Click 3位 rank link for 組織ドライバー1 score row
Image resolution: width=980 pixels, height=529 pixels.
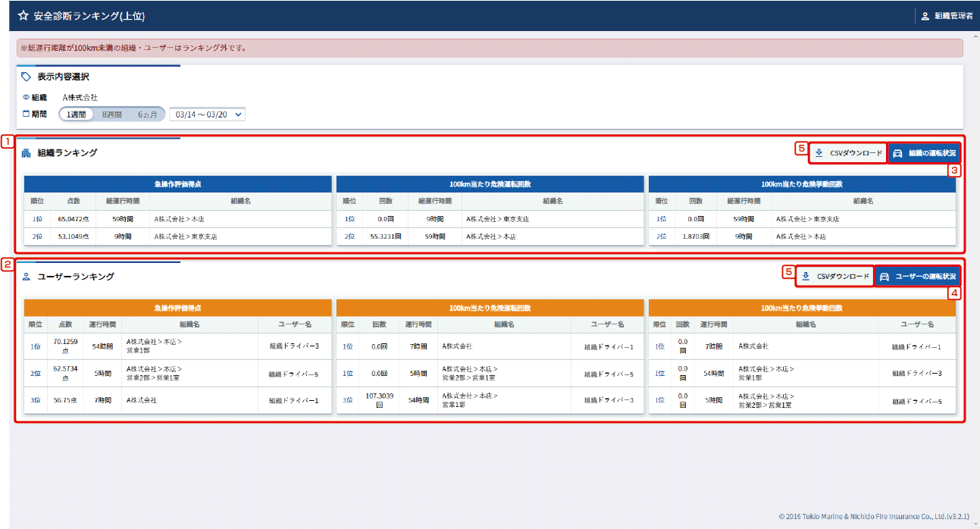point(36,400)
